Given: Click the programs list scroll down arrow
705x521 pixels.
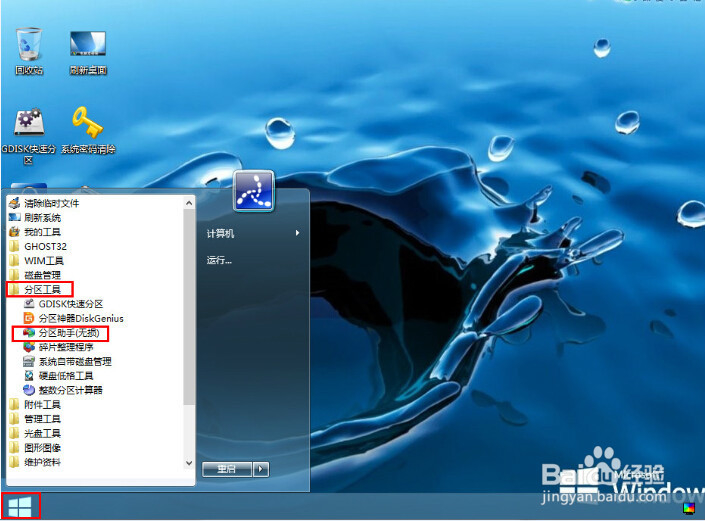Looking at the screenshot, I should point(189,463).
